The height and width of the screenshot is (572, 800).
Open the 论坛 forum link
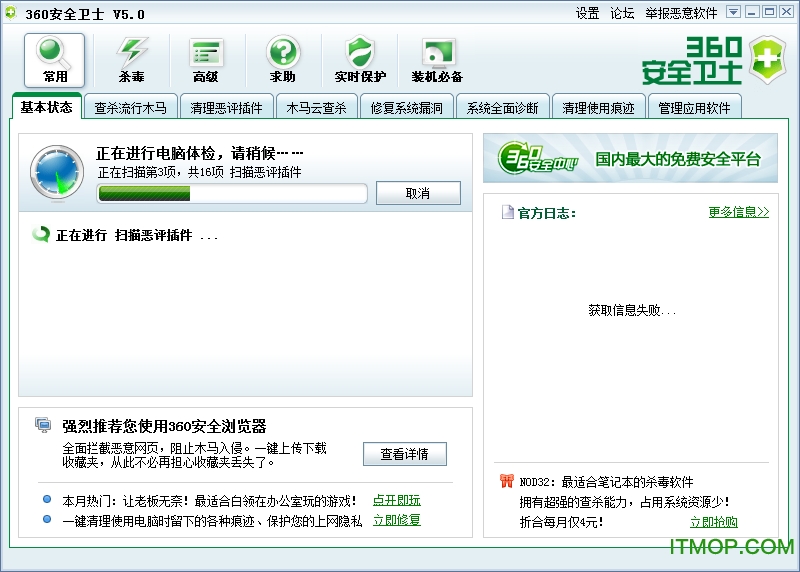(622, 13)
